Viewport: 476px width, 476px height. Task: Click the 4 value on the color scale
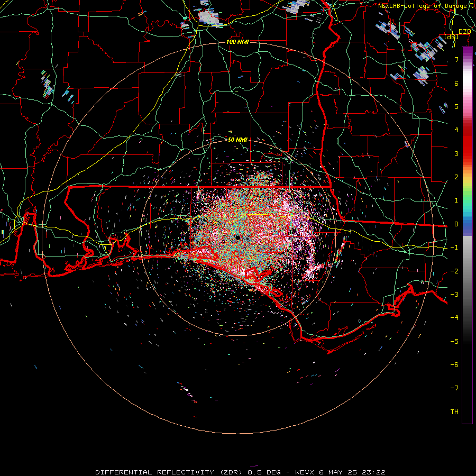[456, 130]
